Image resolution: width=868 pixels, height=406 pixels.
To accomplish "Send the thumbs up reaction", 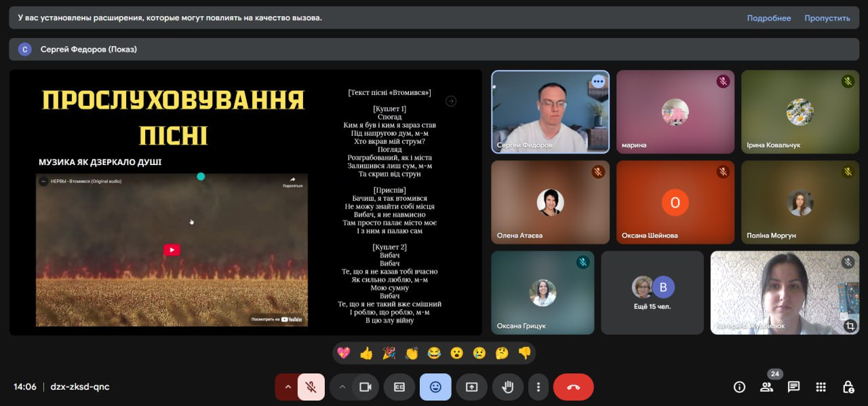I will tap(366, 353).
